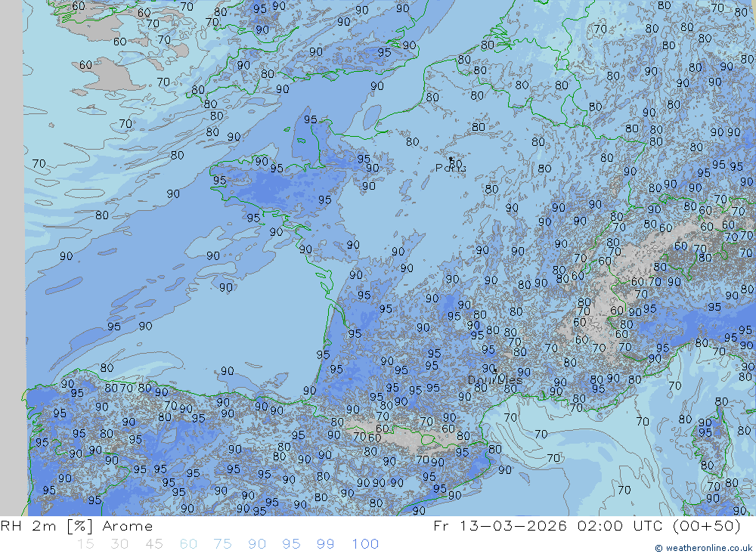Select legend value 15
The image size is (756, 554).
[x=85, y=544]
